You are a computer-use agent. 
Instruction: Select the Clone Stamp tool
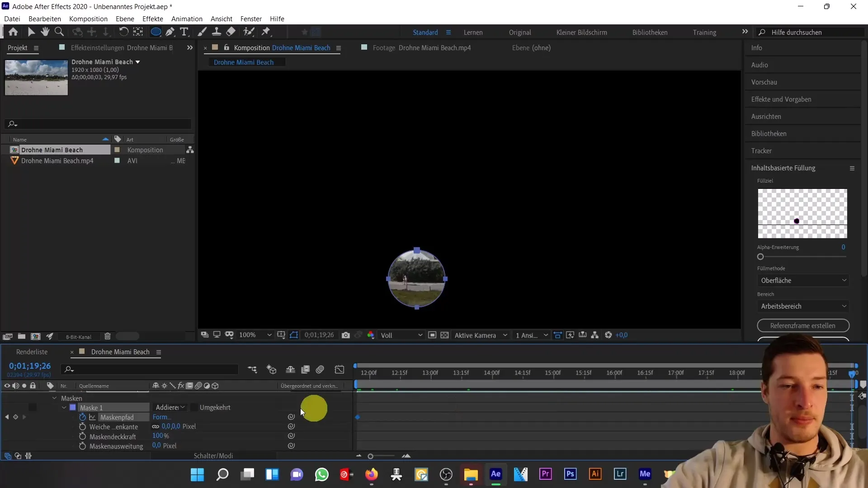(217, 32)
